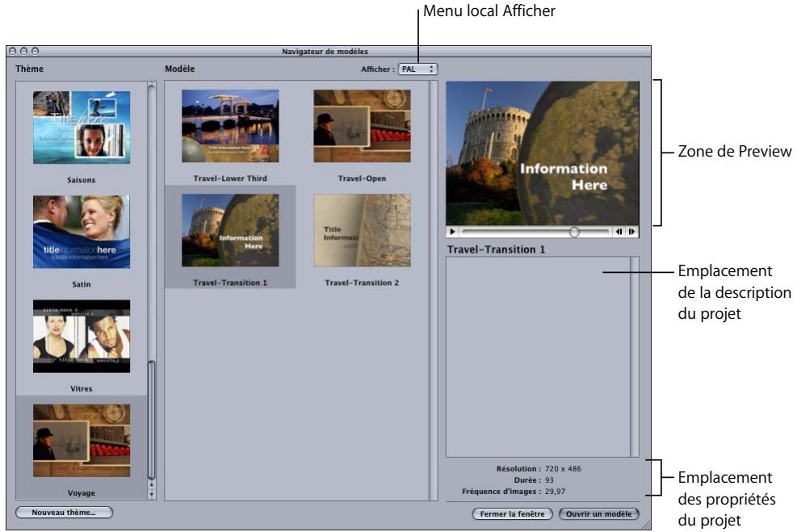The width and height of the screenshot is (797, 532).
Task: Click the Nouveau thème button
Action: (64, 513)
